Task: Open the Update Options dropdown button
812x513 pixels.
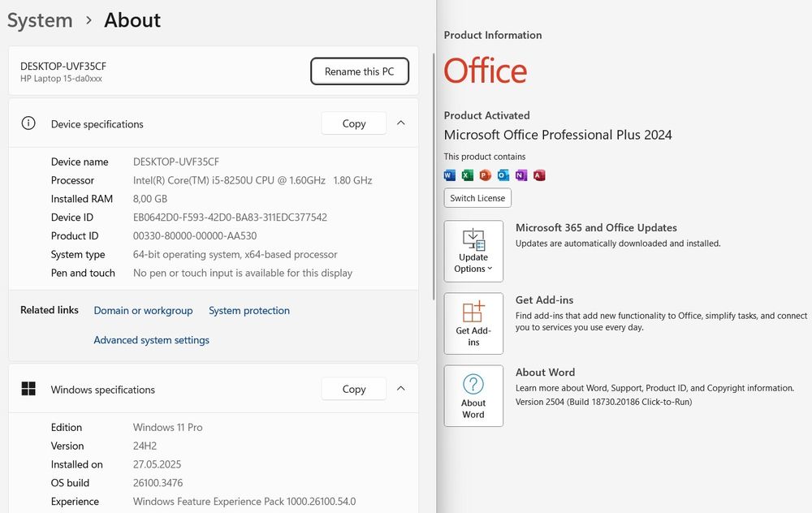Action: (x=473, y=251)
